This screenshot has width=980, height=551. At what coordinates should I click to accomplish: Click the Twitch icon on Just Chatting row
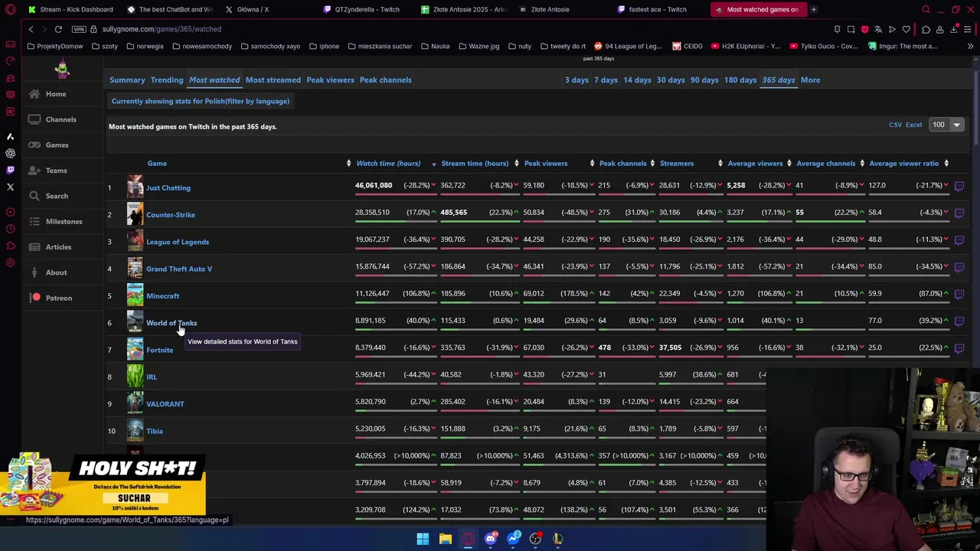(x=959, y=185)
